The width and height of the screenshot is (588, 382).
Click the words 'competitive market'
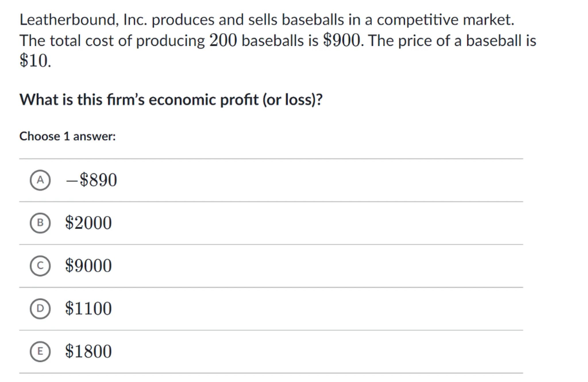[x=445, y=20]
